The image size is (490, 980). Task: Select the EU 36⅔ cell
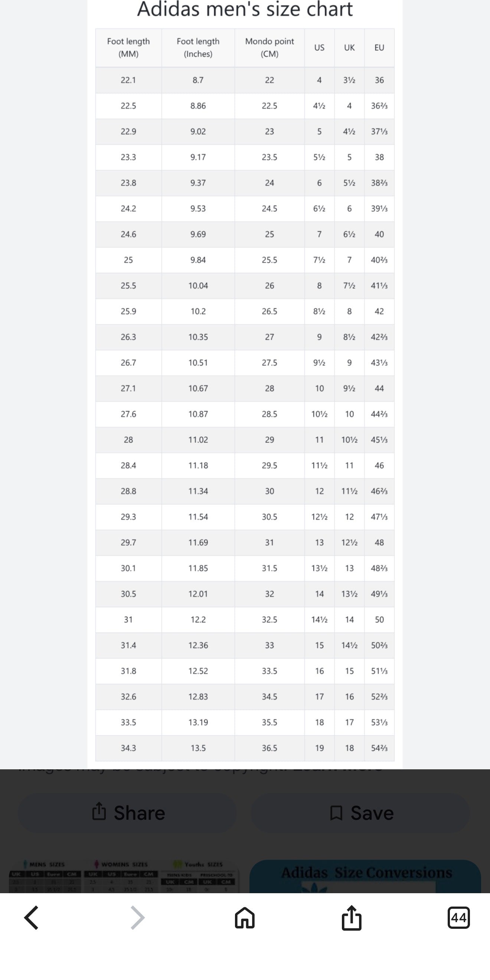(379, 106)
